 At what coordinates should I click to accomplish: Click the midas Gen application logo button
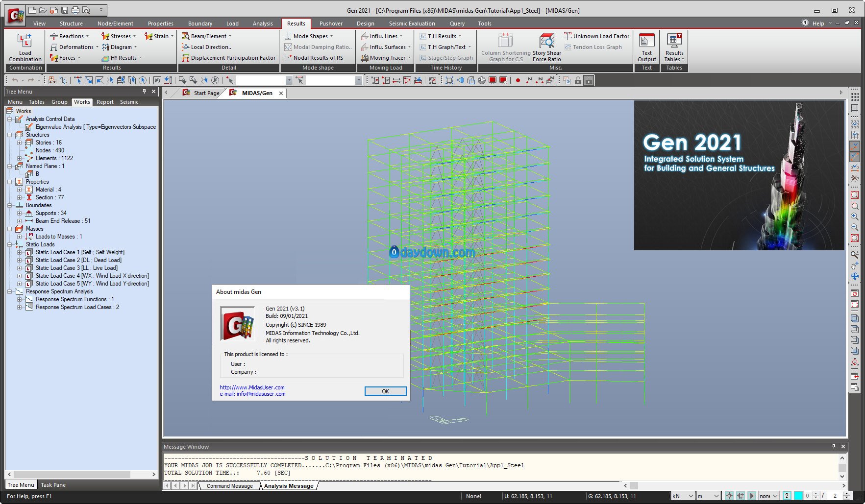(15, 16)
